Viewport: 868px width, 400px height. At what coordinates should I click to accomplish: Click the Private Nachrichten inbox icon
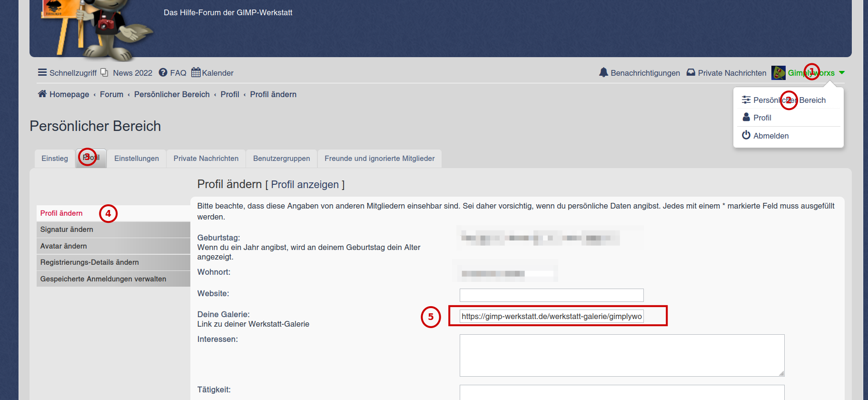690,72
